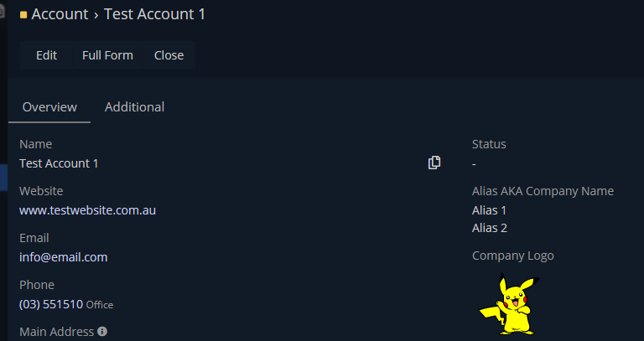Click the Alias AKA Company Name label
644x341 pixels.
[x=543, y=191]
